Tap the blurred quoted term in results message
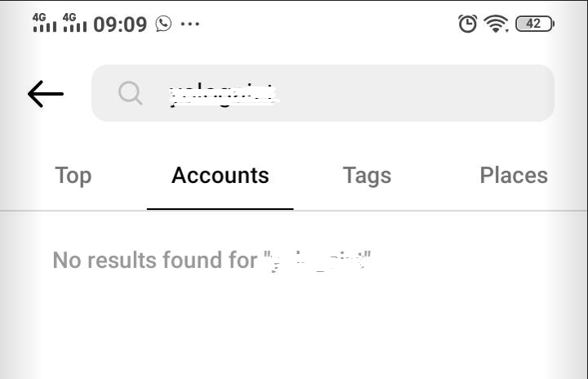The image size is (588, 379). tap(318, 261)
